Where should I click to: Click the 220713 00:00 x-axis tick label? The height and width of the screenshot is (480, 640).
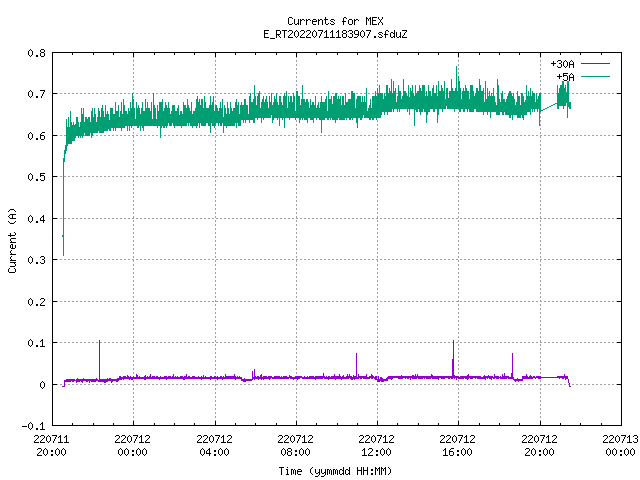point(620,446)
